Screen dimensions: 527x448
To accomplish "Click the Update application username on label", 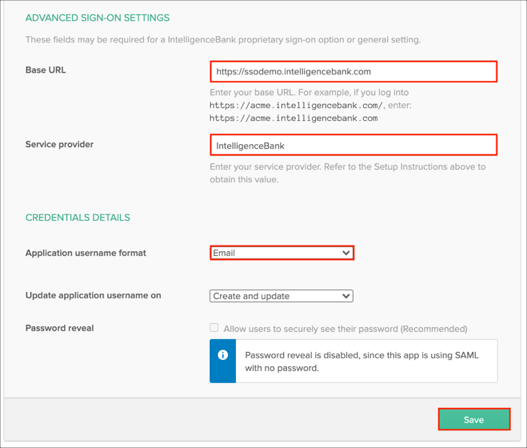I will [x=93, y=295].
